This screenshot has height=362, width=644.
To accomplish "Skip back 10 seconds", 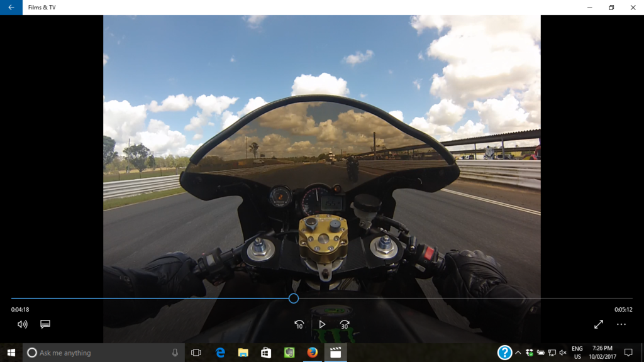I will 299,324.
